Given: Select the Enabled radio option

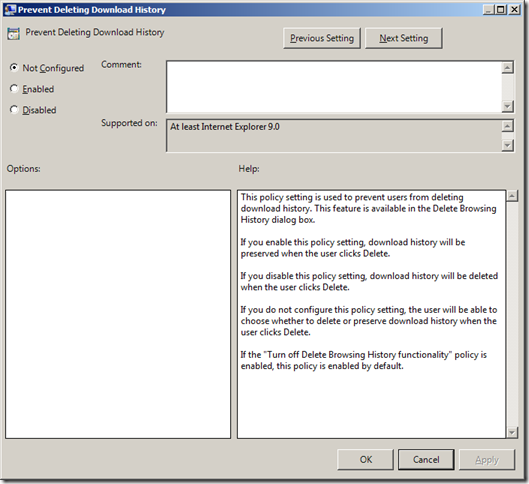Looking at the screenshot, I should pos(14,89).
